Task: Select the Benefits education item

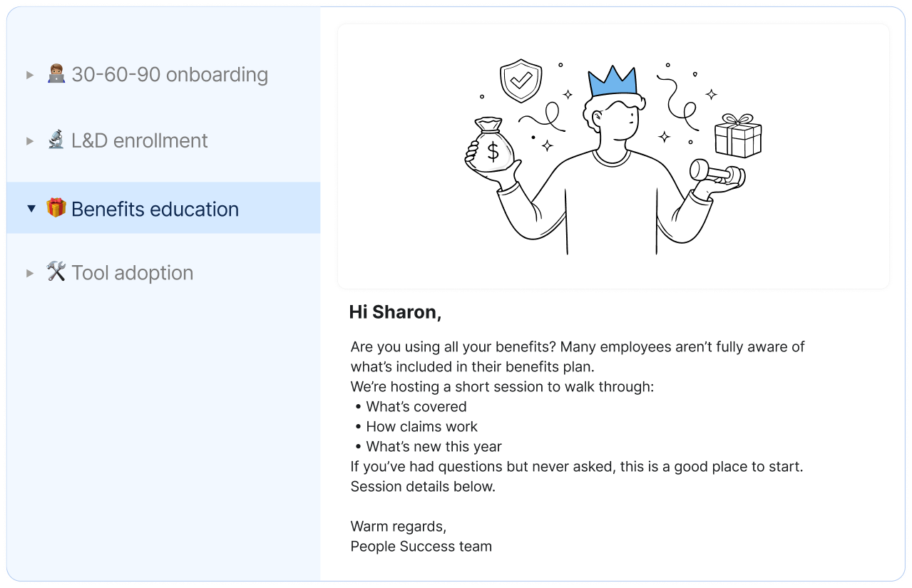Action: tap(155, 210)
